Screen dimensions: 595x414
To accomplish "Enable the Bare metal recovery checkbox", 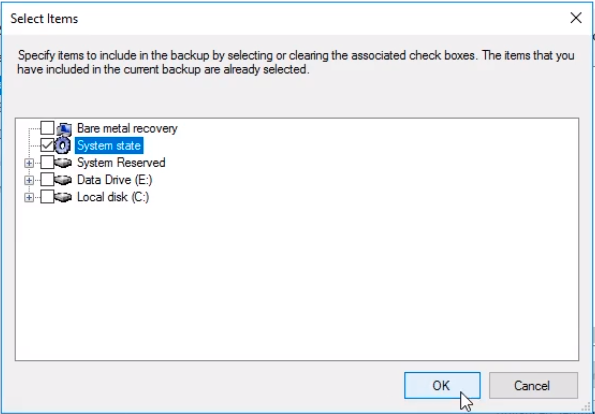I will [47, 128].
